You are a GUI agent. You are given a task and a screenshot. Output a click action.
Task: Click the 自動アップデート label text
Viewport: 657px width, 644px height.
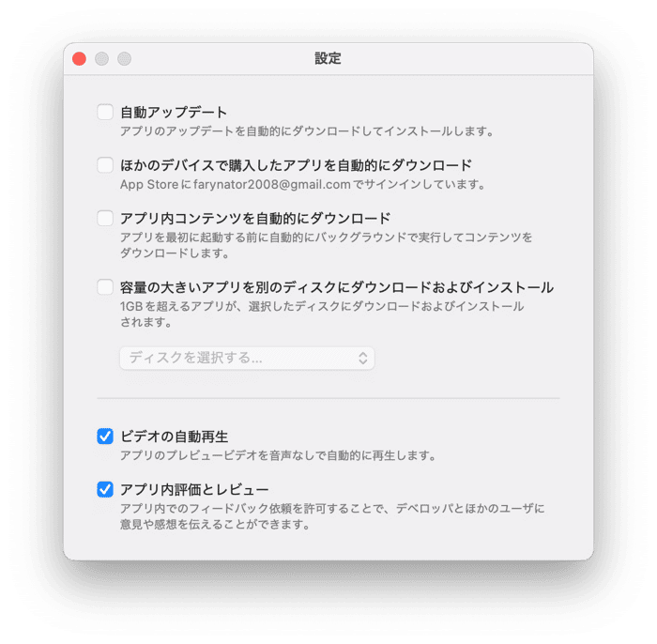(x=174, y=113)
